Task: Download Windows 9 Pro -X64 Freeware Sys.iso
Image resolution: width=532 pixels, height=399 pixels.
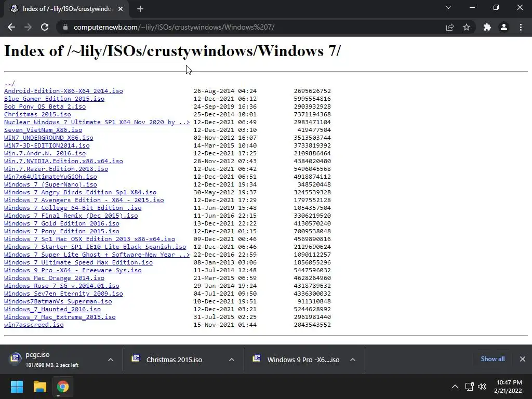Action: pyautogui.click(x=73, y=270)
